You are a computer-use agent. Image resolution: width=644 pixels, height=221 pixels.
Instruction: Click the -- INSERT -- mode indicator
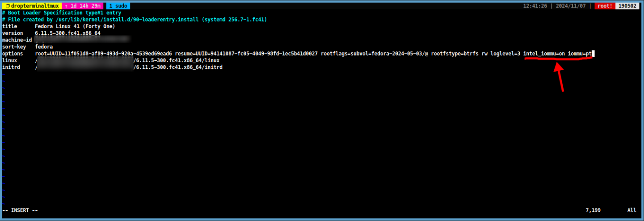point(20,210)
